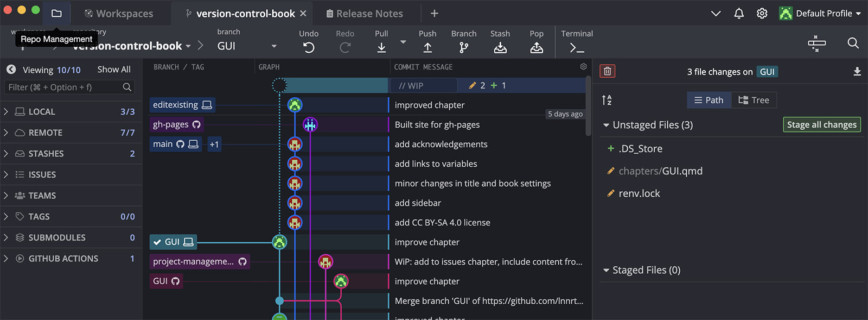Click the +1 extra refs badge
This screenshot has height=320, width=868.
[214, 144]
